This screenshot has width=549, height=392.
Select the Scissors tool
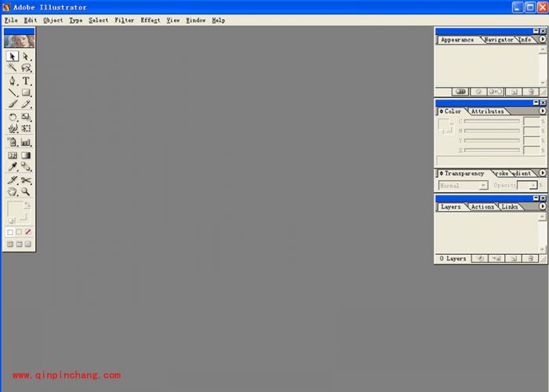pyautogui.click(x=26, y=180)
